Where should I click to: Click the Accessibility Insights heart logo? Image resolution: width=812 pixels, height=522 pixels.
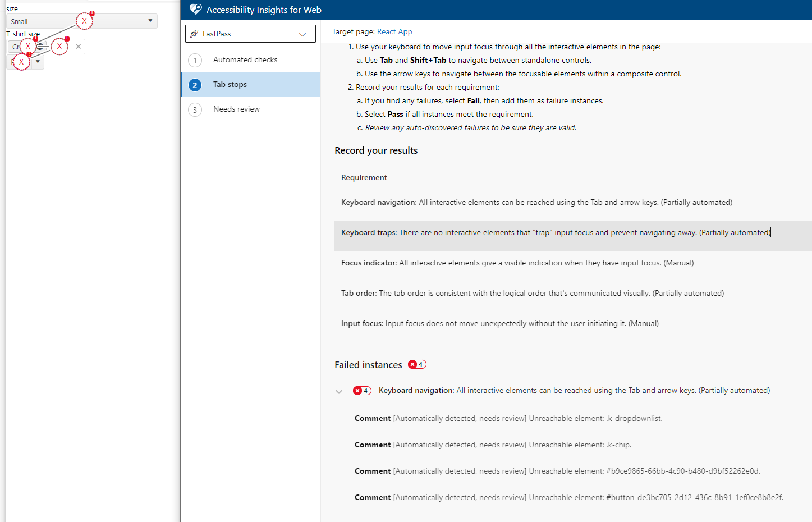tap(195, 10)
